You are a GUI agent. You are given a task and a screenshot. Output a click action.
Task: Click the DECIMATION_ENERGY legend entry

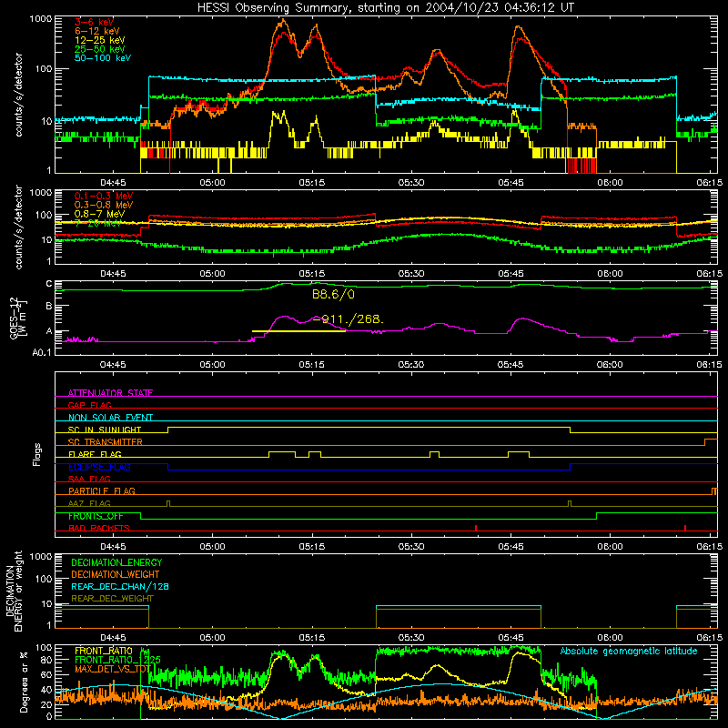click(116, 562)
